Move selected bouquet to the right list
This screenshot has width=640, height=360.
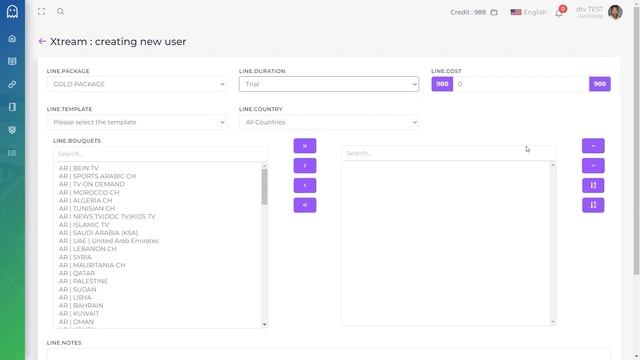[x=305, y=166]
